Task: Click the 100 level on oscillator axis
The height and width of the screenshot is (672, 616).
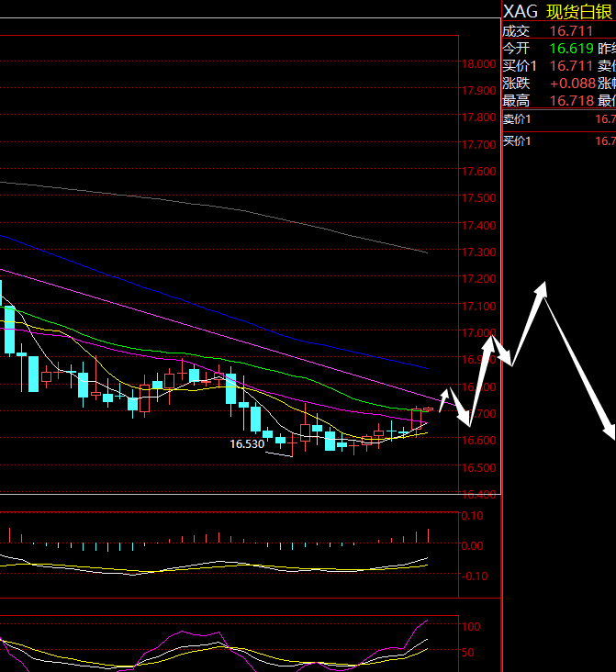Action: pyautogui.click(x=471, y=627)
